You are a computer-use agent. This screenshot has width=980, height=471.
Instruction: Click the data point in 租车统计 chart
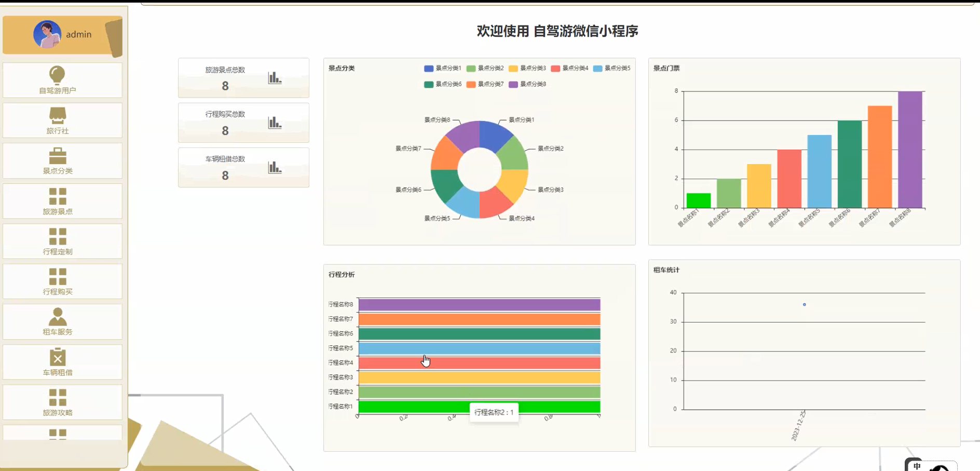pyautogui.click(x=805, y=305)
